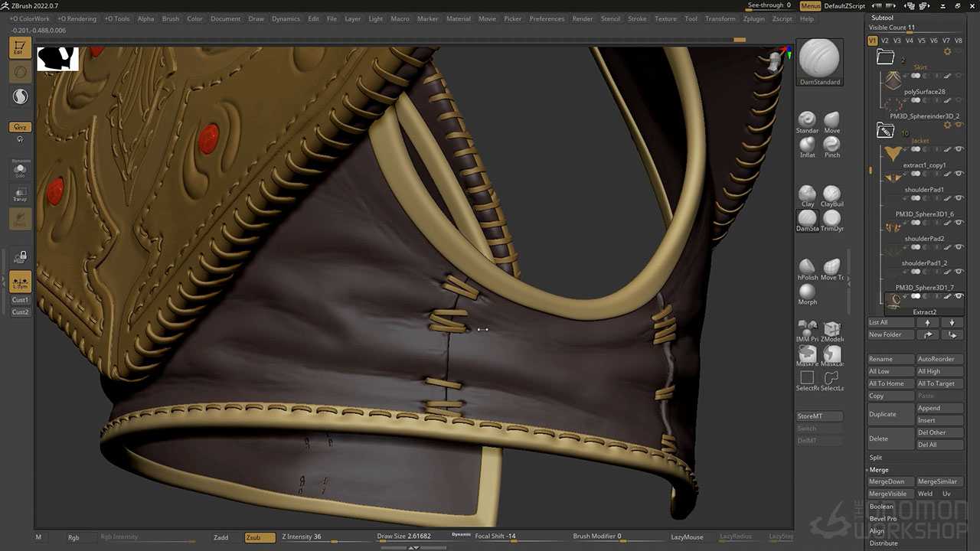The height and width of the screenshot is (551, 980).
Task: Activate the ZModeler brush
Action: click(x=831, y=329)
